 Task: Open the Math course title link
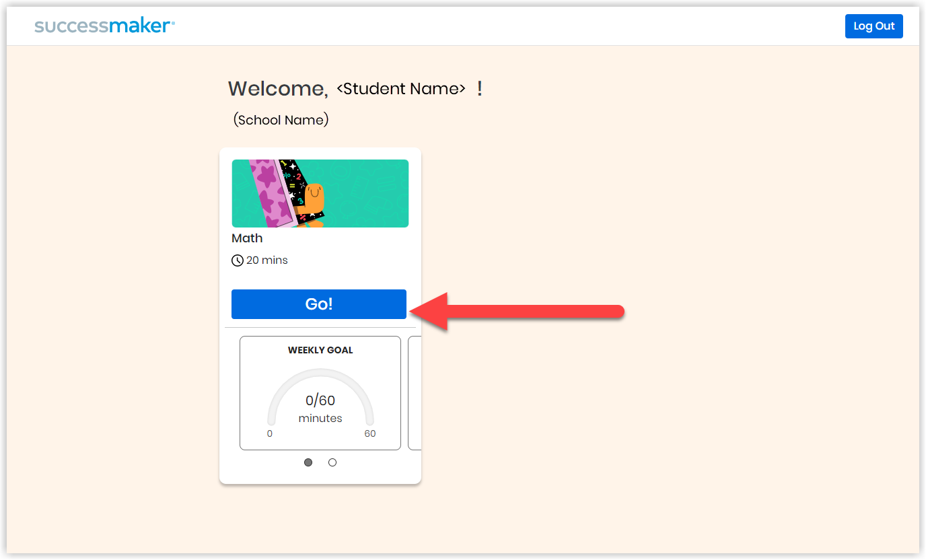[247, 238]
